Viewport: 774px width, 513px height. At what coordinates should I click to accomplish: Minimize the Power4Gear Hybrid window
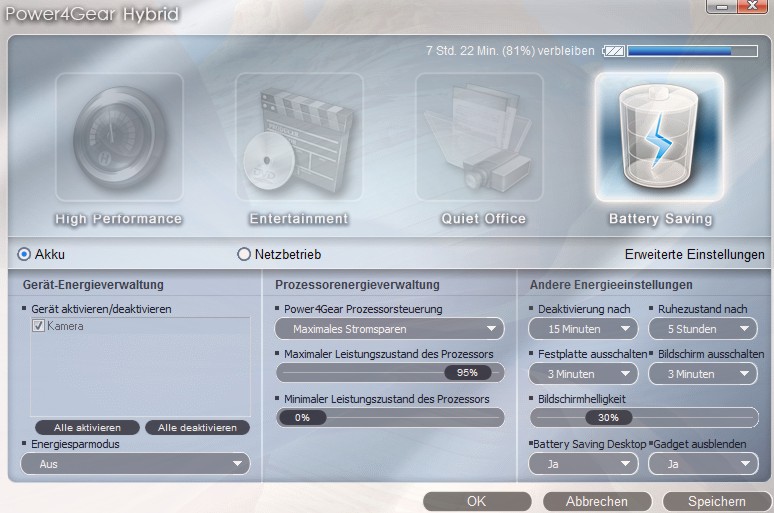(722, 6)
